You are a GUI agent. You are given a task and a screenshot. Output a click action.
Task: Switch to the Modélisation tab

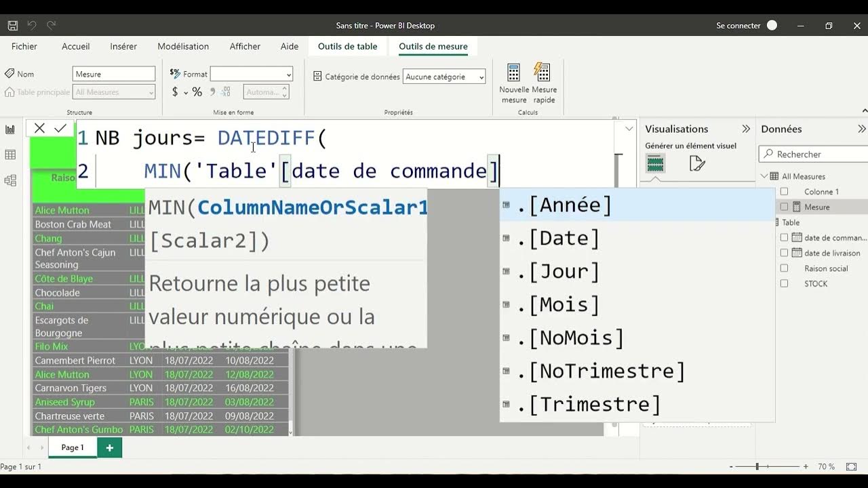183,46
